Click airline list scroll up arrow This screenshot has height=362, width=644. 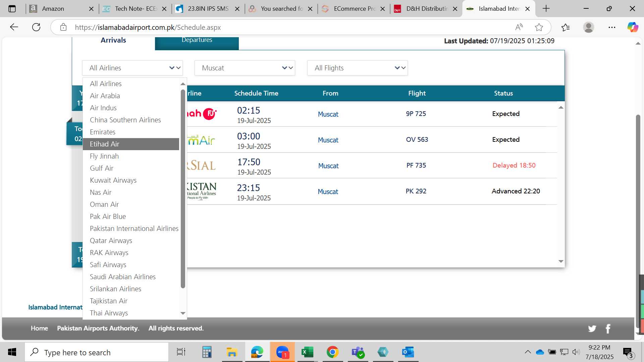point(183,84)
